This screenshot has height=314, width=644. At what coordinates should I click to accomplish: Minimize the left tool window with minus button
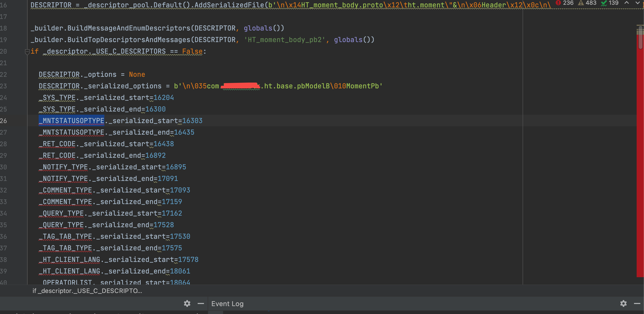tap(201, 304)
